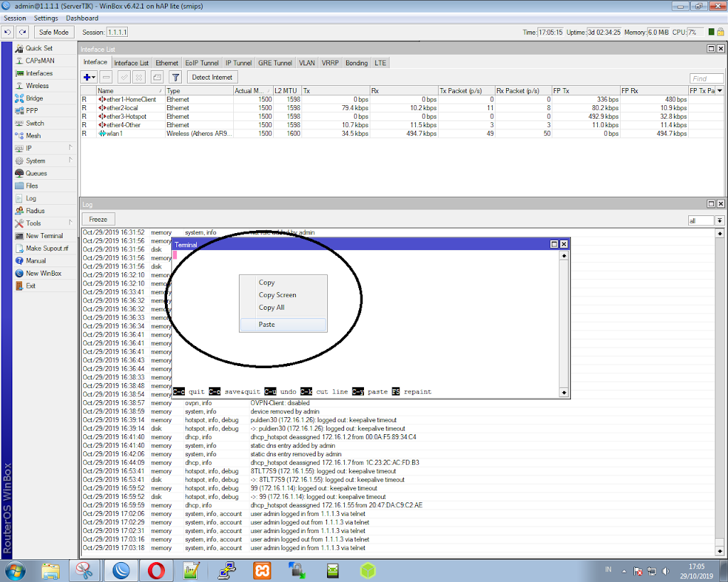Screen dimensions: 728x582
Task: Open the add interface plus dropdown
Action: (89, 77)
